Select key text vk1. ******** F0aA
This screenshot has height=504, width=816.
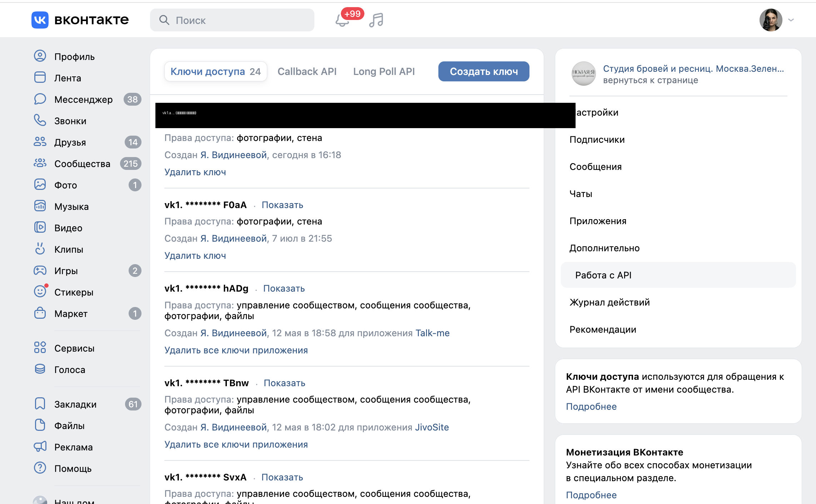click(205, 205)
